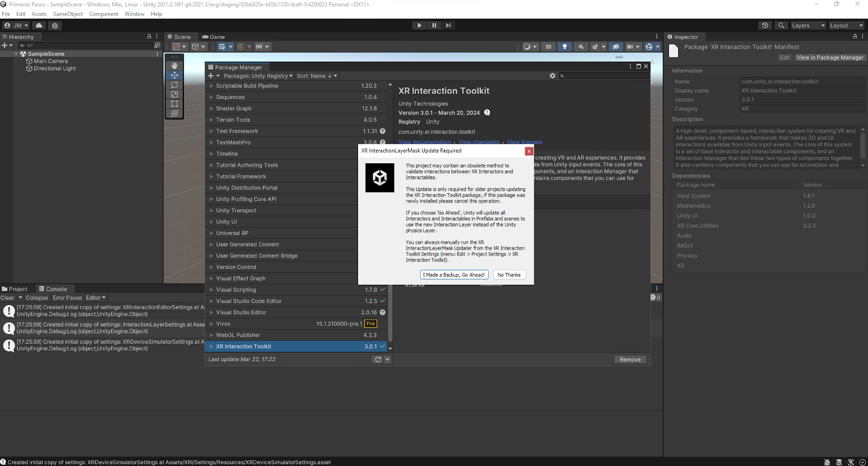Screen dimensions: 868x466
Task: Toggle Scene lighting bulb button
Action: pos(565,47)
